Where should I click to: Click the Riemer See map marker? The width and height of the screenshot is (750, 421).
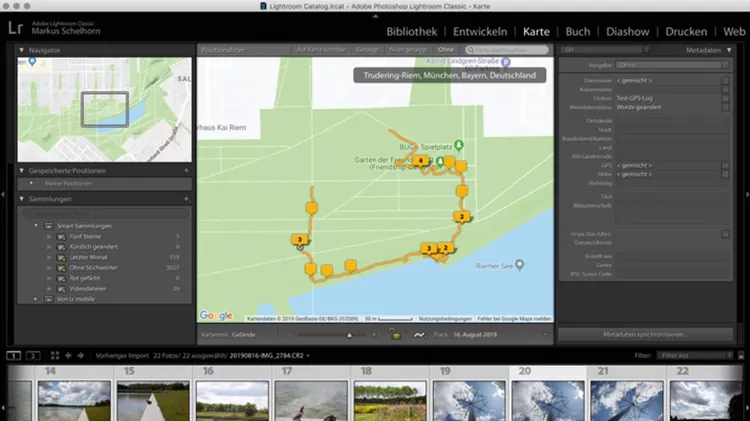point(519,265)
